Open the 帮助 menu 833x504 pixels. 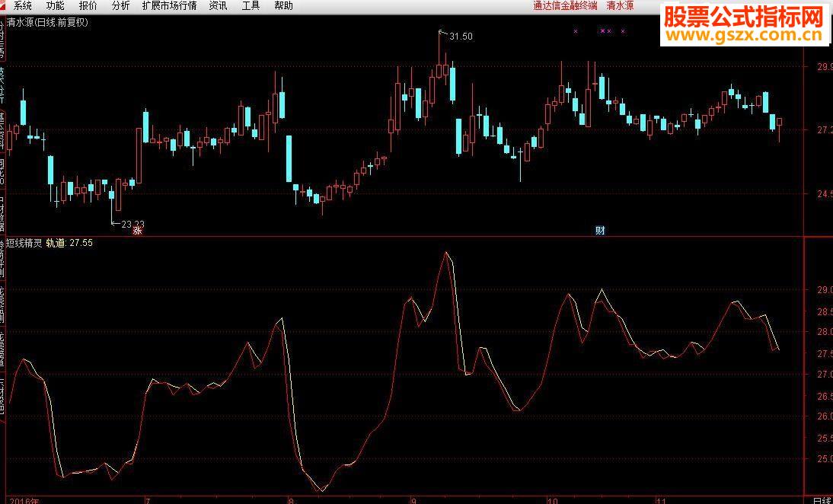284,6
